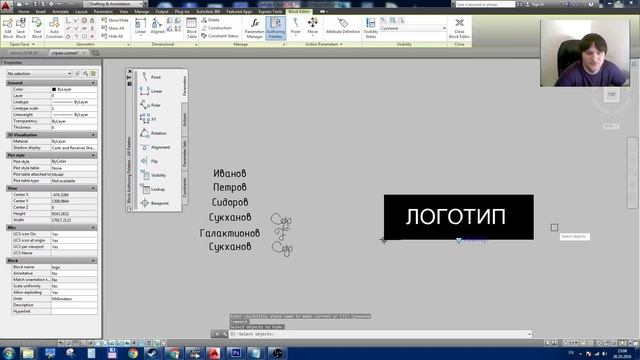Click Show/Hide geometric constraints
640x360 pixels.
point(115,20)
